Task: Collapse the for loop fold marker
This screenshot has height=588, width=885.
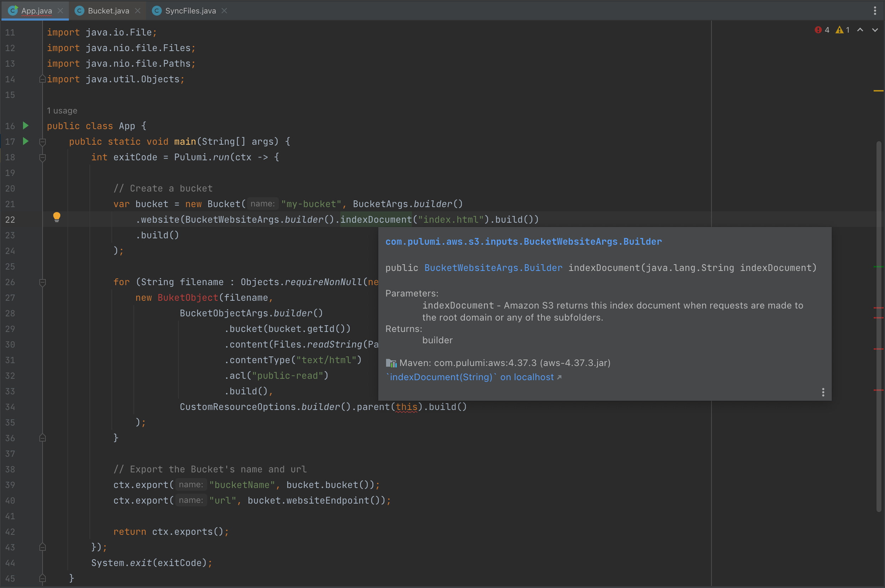Action: tap(42, 282)
